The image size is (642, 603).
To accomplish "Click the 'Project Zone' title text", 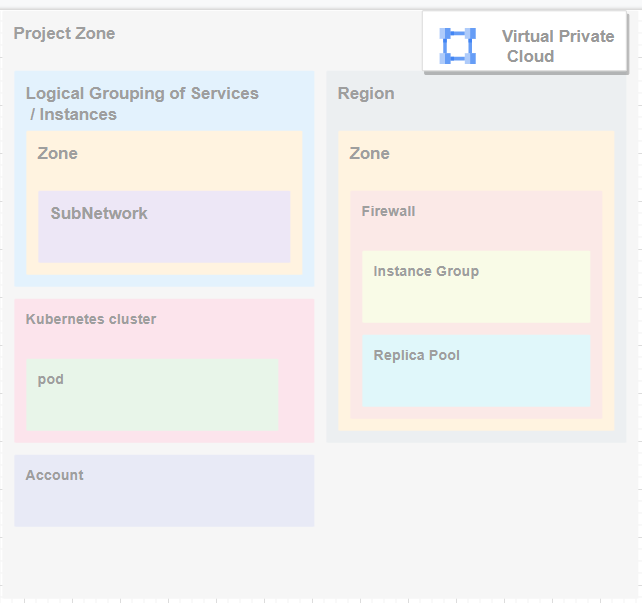I will (64, 34).
